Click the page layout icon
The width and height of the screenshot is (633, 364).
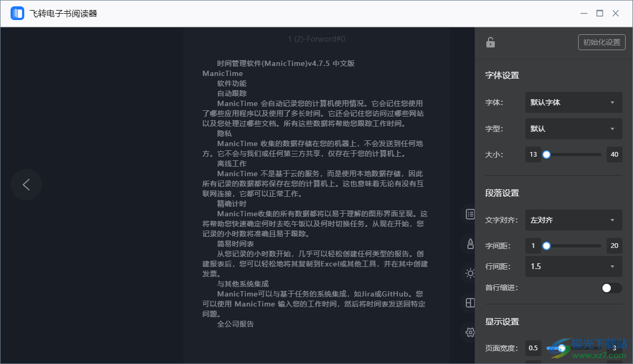tap(469, 303)
